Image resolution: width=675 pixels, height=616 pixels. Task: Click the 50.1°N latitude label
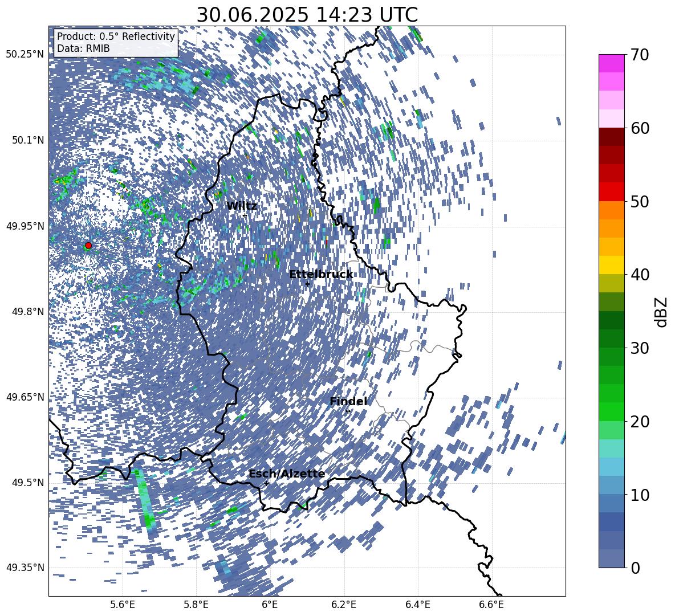[x=28, y=140]
